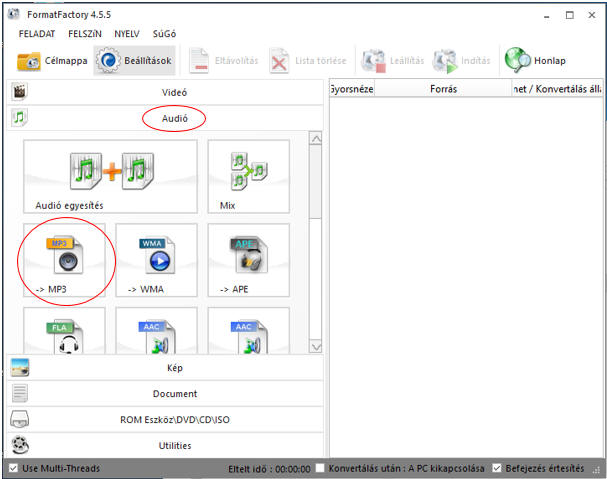The image size is (607, 479).
Task: Expand the Utilities category
Action: [165, 446]
